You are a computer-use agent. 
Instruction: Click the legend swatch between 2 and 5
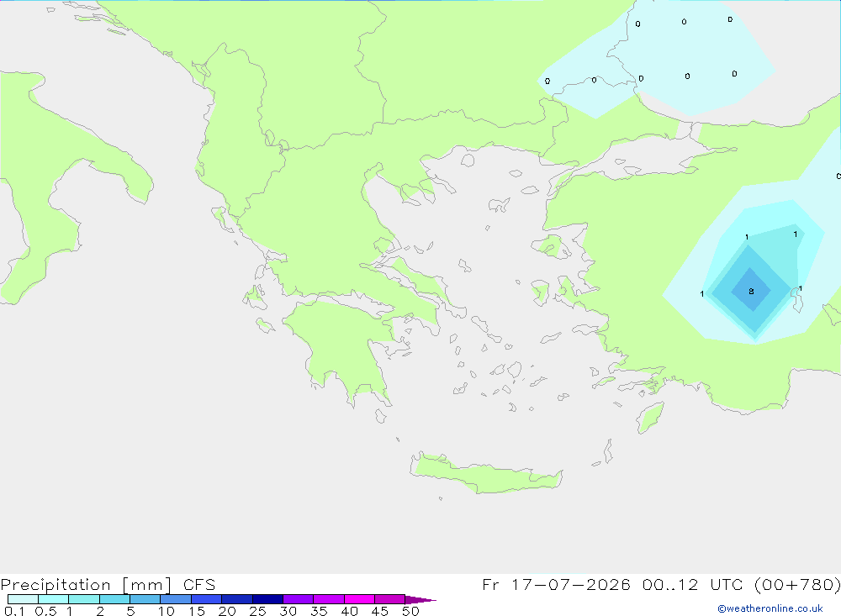pos(114,599)
